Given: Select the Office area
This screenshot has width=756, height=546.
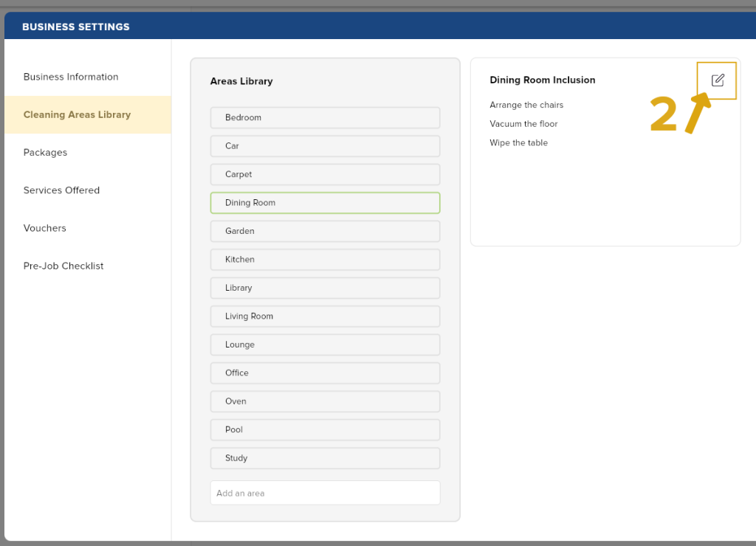Looking at the screenshot, I should point(325,373).
